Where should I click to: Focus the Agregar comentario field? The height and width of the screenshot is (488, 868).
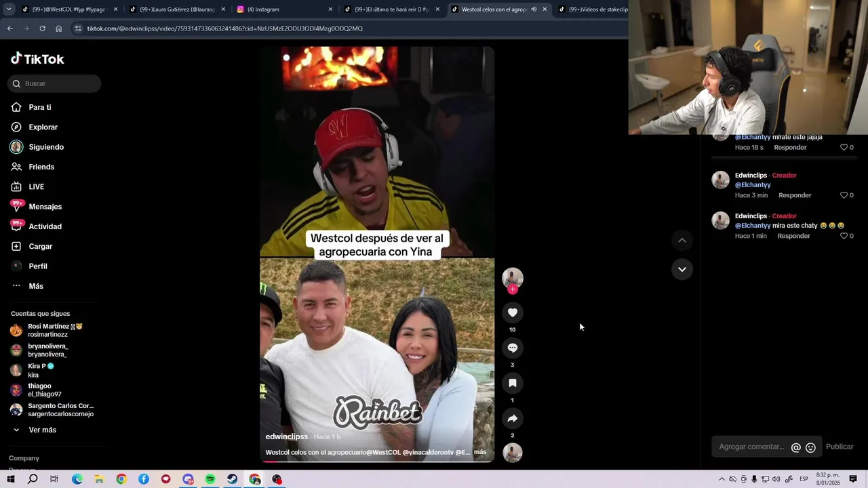pyautogui.click(x=751, y=447)
